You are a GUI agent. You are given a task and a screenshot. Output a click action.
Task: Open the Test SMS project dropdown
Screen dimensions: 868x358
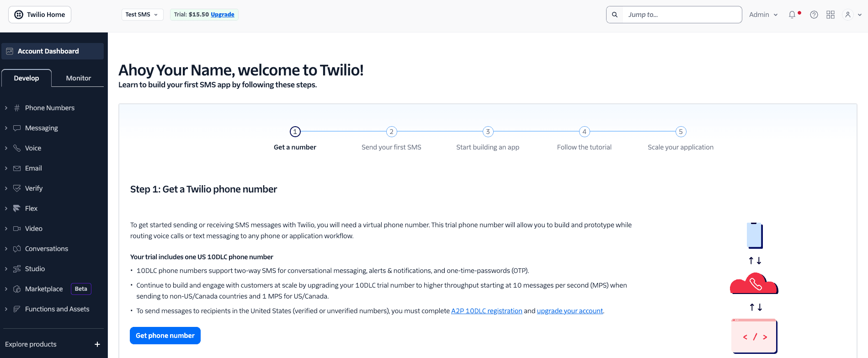coord(142,14)
